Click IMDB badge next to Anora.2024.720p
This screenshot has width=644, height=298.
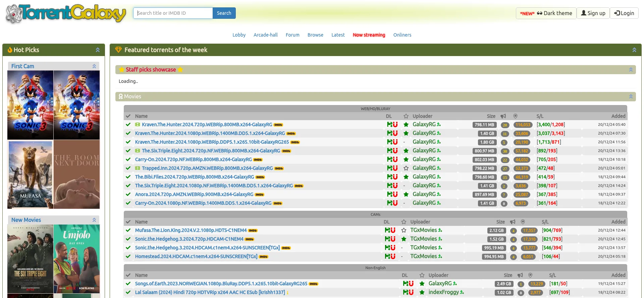260,195
